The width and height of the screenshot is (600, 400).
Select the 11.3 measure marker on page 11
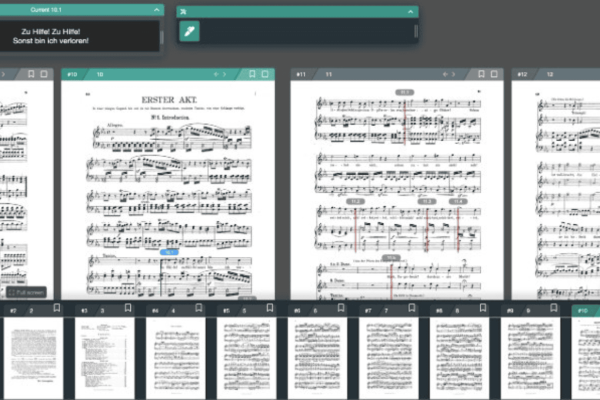[426, 201]
